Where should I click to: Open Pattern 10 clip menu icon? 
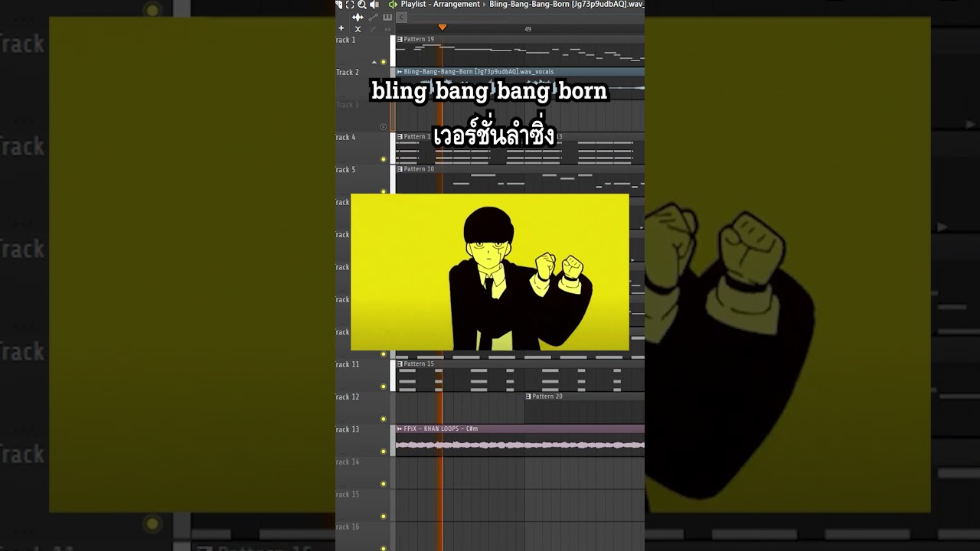click(400, 169)
